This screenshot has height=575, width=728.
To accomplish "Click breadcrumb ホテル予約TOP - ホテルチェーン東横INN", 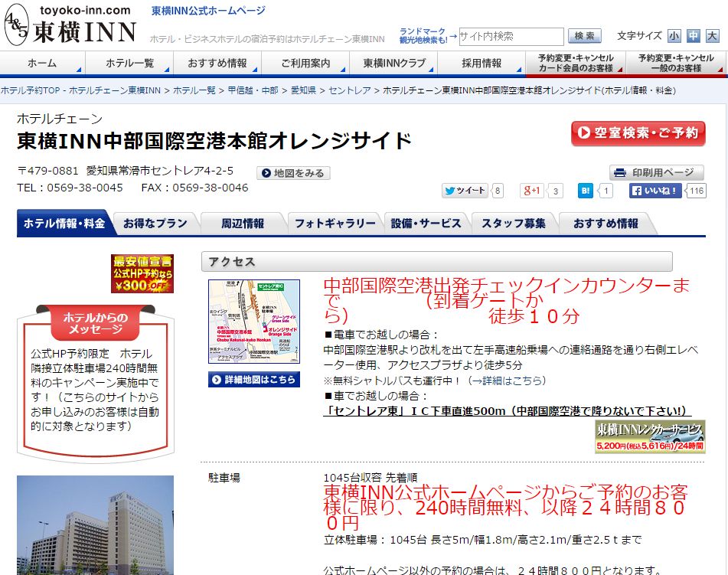I will (x=81, y=90).
